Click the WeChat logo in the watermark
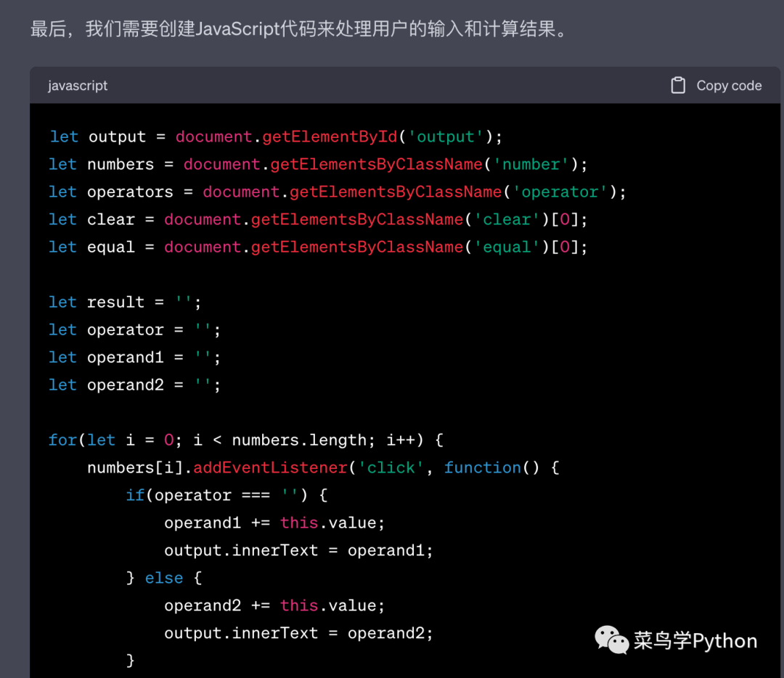This screenshot has height=678, width=784. pyautogui.click(x=612, y=640)
